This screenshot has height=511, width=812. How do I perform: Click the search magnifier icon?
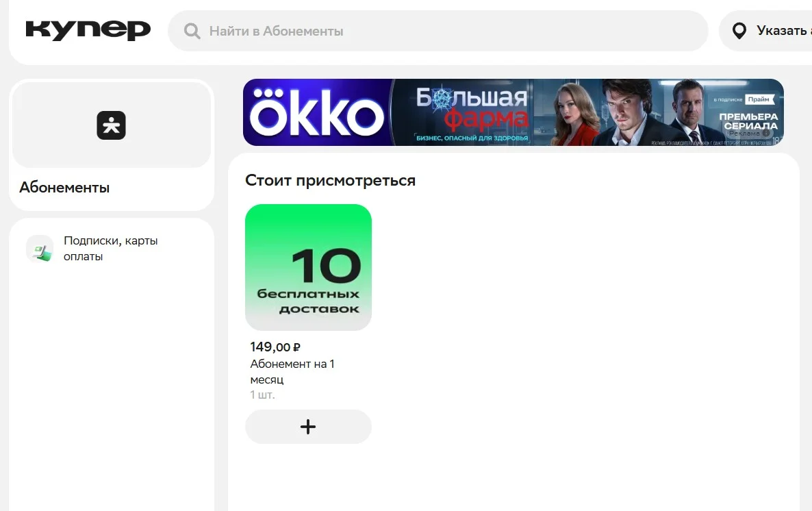(x=192, y=31)
